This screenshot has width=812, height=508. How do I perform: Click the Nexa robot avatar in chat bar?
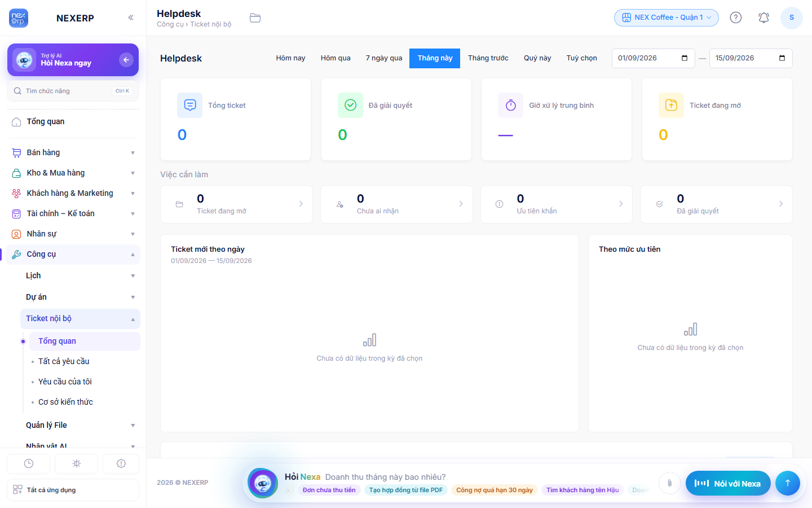[x=263, y=483]
